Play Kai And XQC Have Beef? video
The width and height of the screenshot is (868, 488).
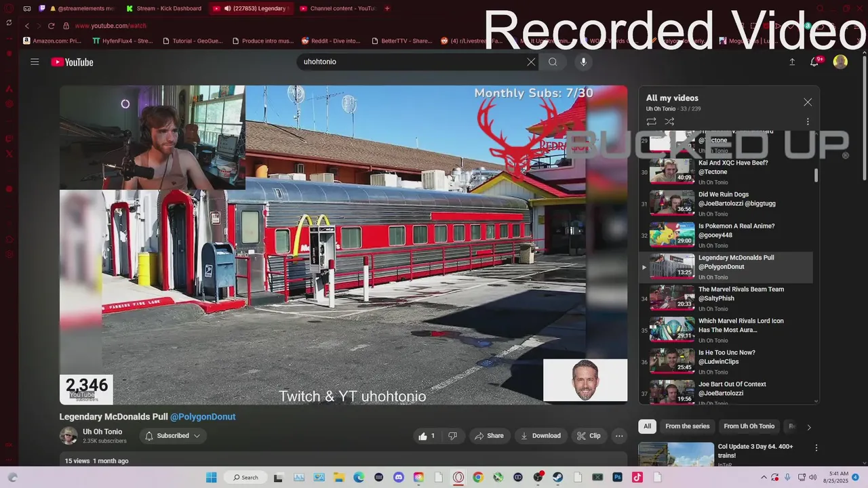(726, 172)
